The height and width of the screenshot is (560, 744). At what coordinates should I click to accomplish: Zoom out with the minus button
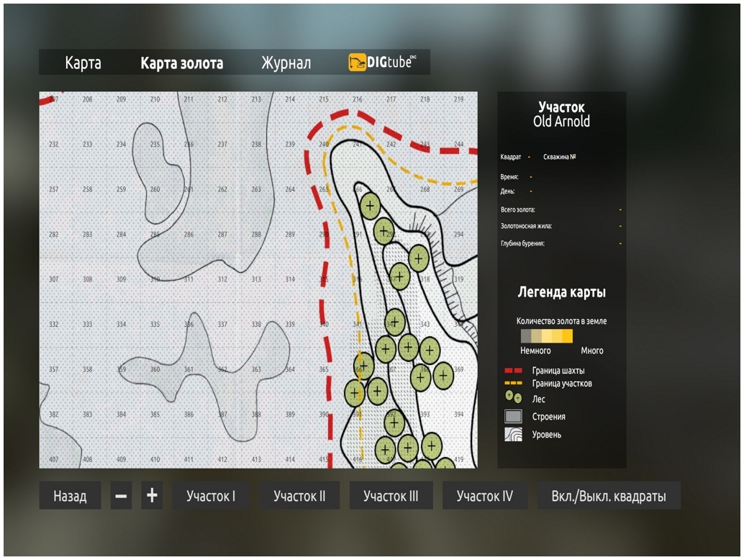click(x=121, y=496)
